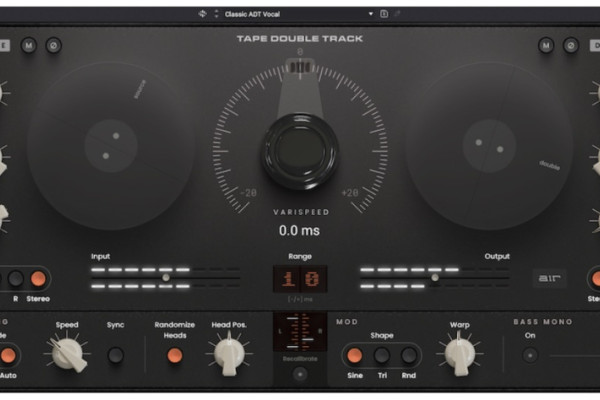Toggle the left phase invert ø button
Image resolution: width=600 pixels, height=400 pixels.
[x=54, y=46]
